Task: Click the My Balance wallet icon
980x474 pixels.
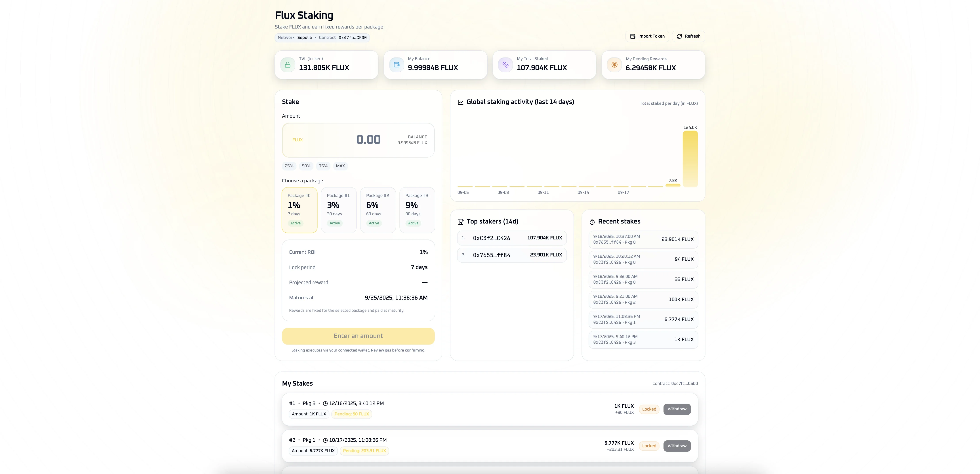Action: coord(397,65)
